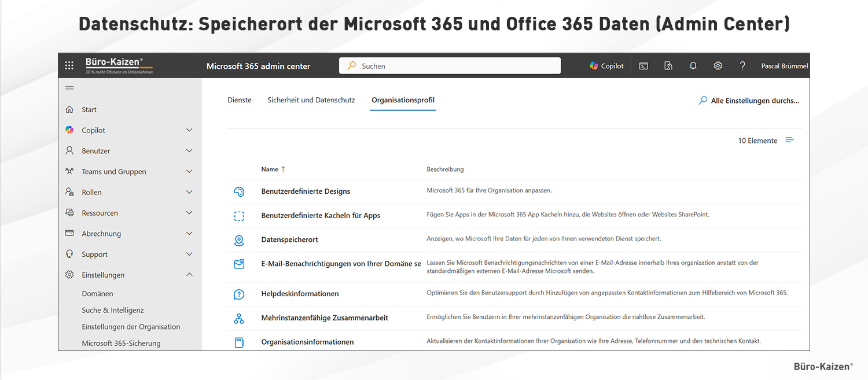Click in the Suchen search field
The height and width of the screenshot is (380, 868).
[450, 66]
